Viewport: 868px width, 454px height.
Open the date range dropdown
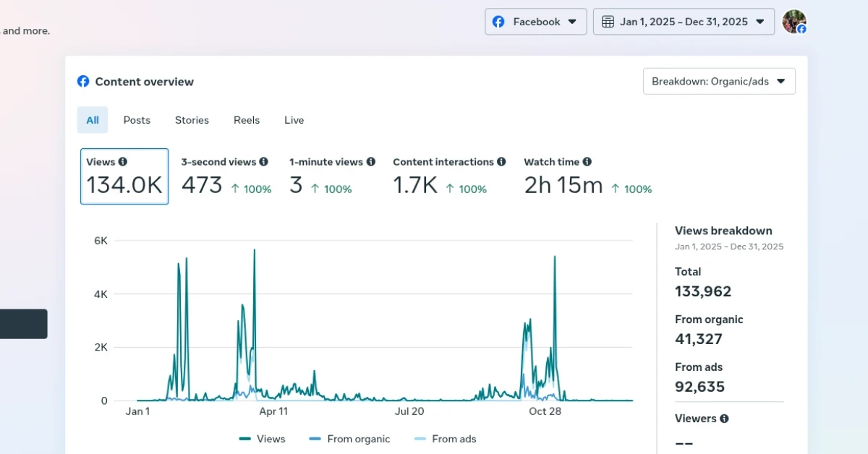pos(684,22)
